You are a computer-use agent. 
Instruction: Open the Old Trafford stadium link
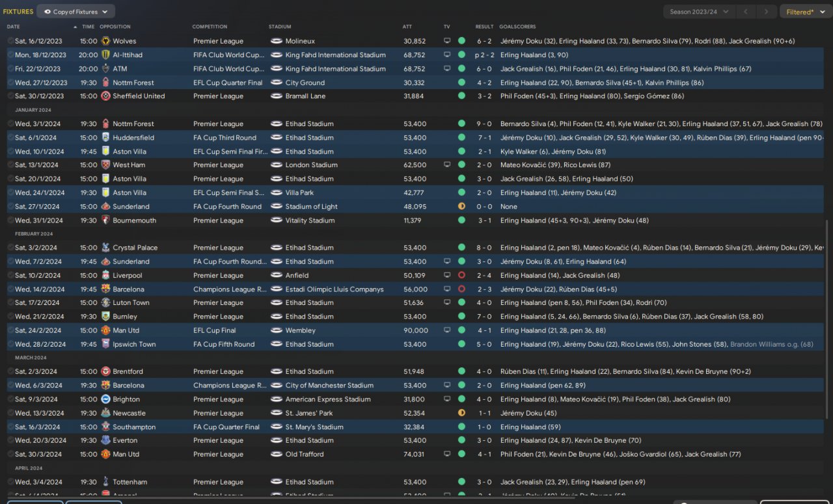(x=305, y=455)
